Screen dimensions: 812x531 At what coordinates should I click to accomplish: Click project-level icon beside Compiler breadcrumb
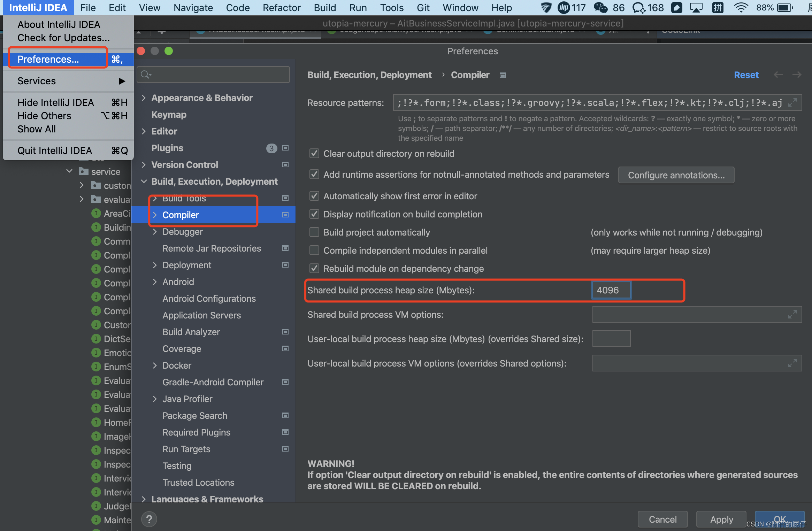pyautogui.click(x=503, y=75)
